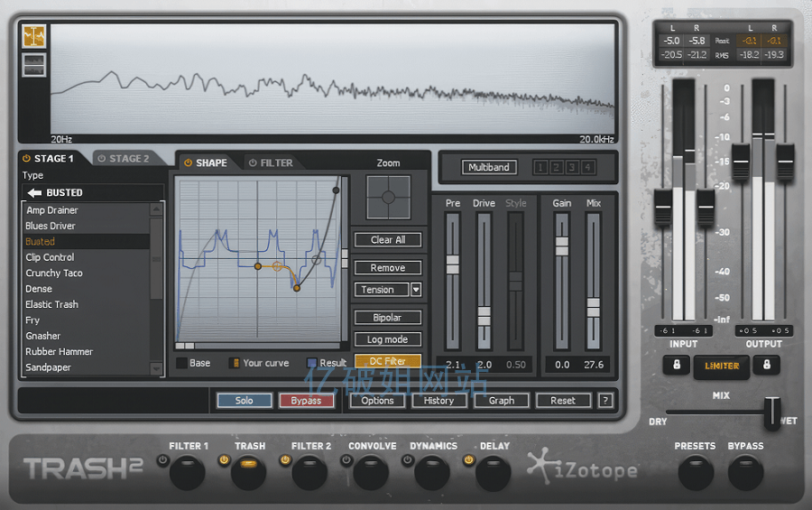The height and width of the screenshot is (510, 812).
Task: Open the Presets round button
Action: (x=695, y=472)
